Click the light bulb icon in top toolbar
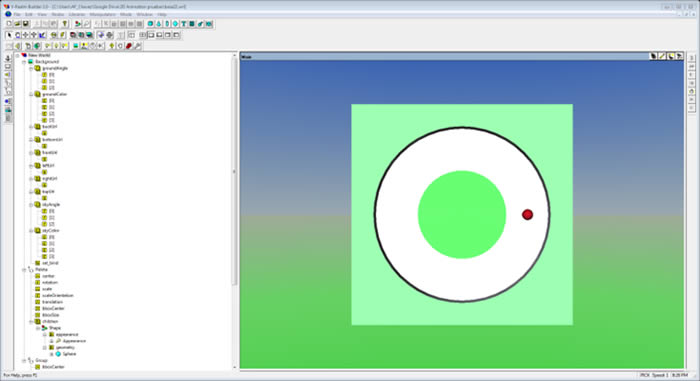Screen dimensions: 700x381 pos(65,24)
